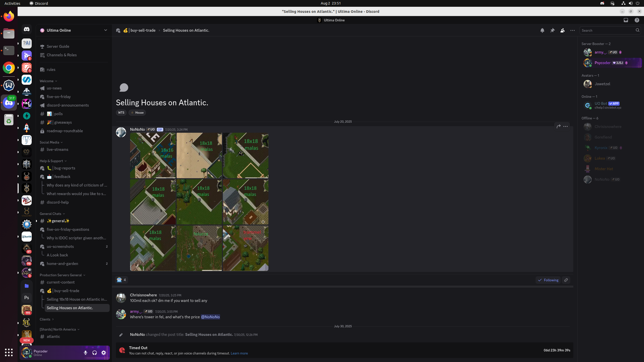The width and height of the screenshot is (644, 362).
Task: Click the reaction emoji with count 4
Action: (x=122, y=280)
